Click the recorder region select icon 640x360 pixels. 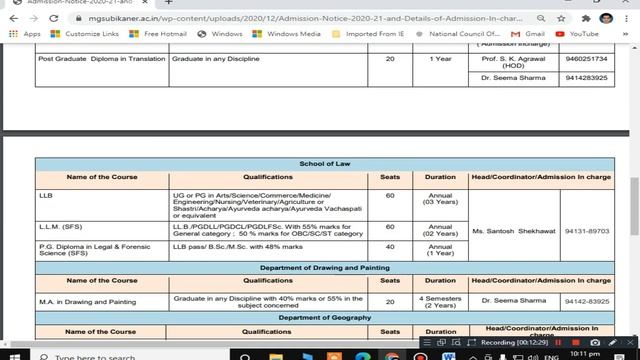[471, 342]
